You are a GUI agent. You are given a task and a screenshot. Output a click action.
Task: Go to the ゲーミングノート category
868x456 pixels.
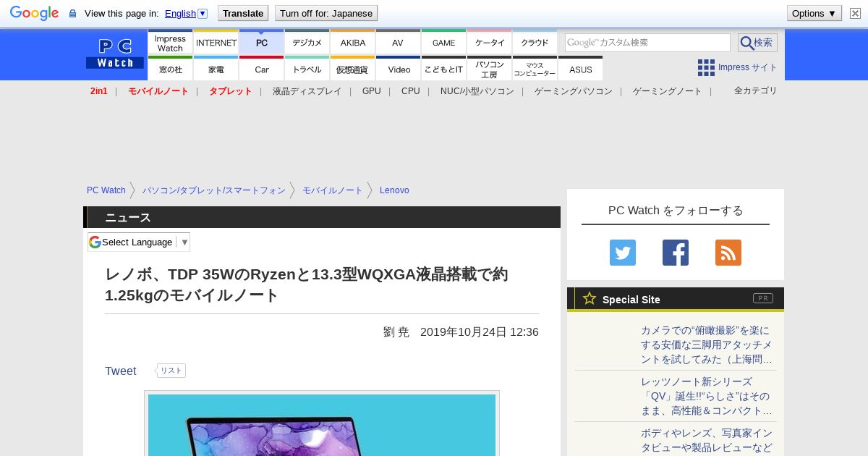(667, 91)
